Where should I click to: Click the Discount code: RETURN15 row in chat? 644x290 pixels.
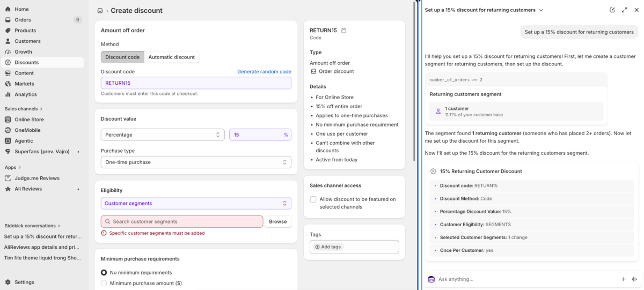pyautogui.click(x=532, y=185)
